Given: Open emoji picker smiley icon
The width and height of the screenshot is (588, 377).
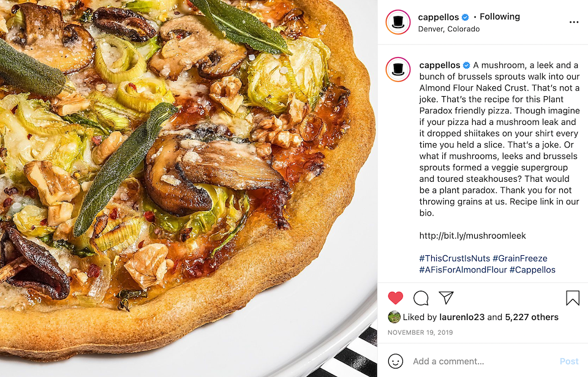Looking at the screenshot, I should (x=396, y=361).
